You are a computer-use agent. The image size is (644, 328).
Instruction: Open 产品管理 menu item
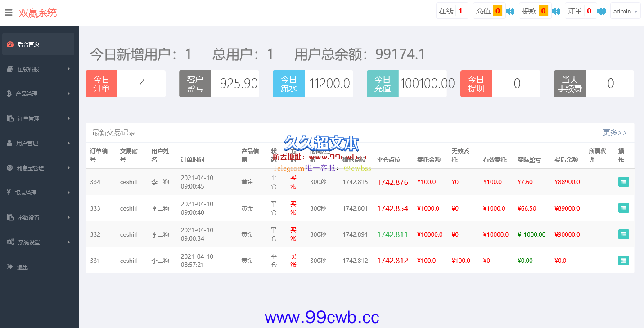coord(38,94)
